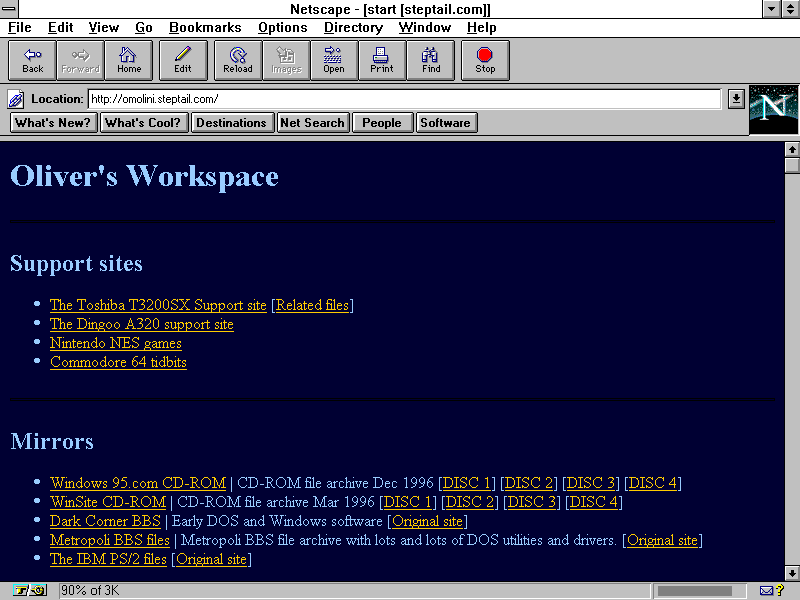Click the mail envelope icon in status bar
Image resolution: width=800 pixels, height=600 pixels.
[x=767, y=591]
